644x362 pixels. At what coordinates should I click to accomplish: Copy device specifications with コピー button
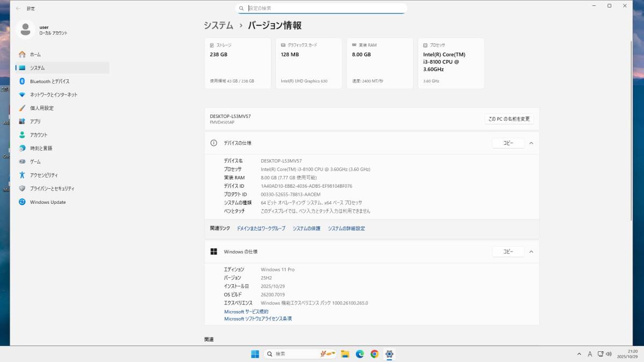(x=508, y=143)
